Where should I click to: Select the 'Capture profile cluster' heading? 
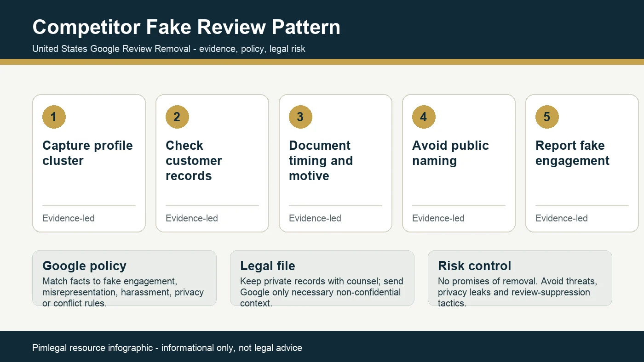pos(87,153)
